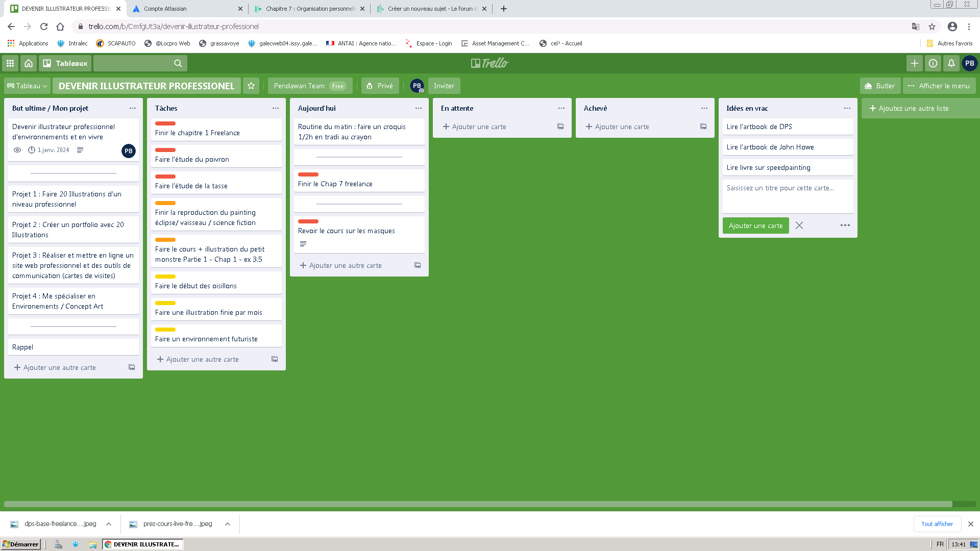The height and width of the screenshot is (551, 980).
Task: Click the create plus icon in header
Action: [x=914, y=63]
